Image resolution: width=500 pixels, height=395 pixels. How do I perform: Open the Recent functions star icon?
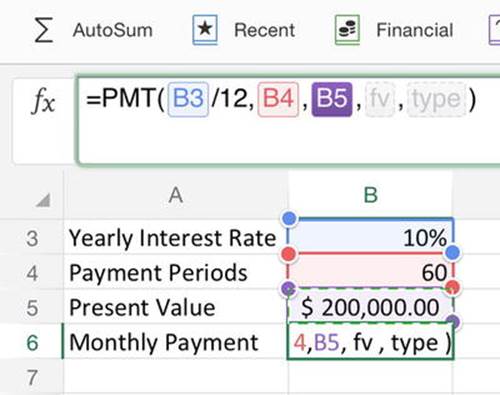pos(205,30)
